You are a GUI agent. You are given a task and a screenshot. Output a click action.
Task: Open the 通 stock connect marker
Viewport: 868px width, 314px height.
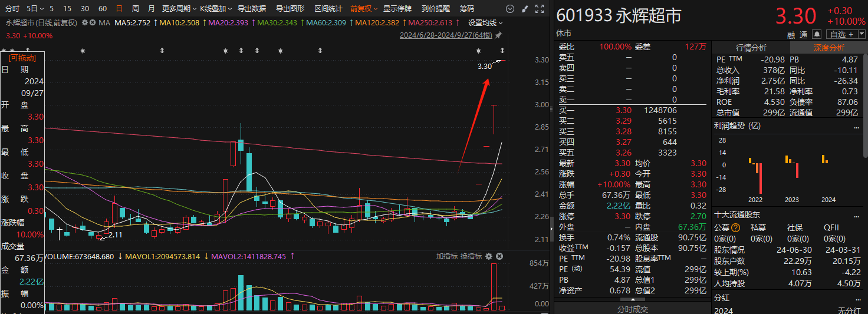[x=804, y=35]
